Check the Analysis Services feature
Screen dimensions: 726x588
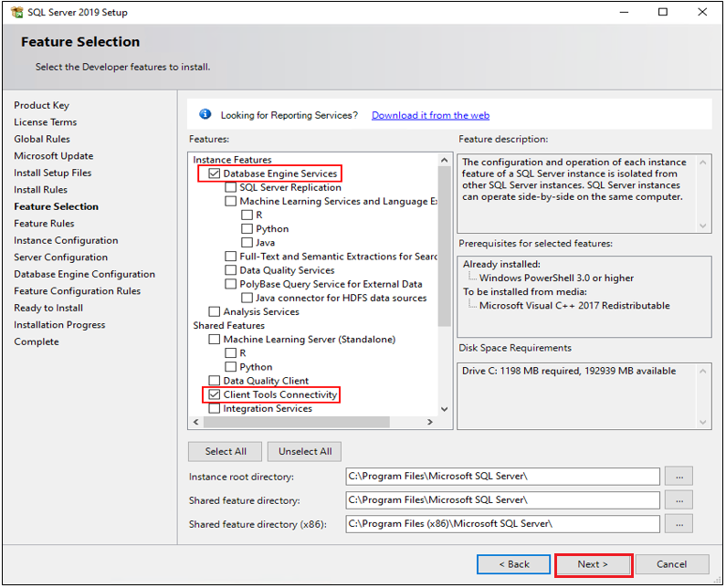tap(215, 312)
